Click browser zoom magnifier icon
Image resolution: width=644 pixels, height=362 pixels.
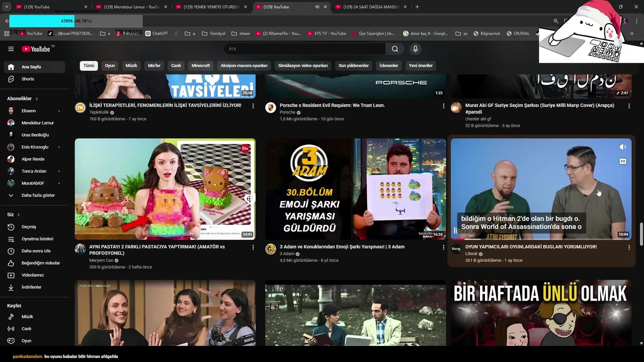556,21
